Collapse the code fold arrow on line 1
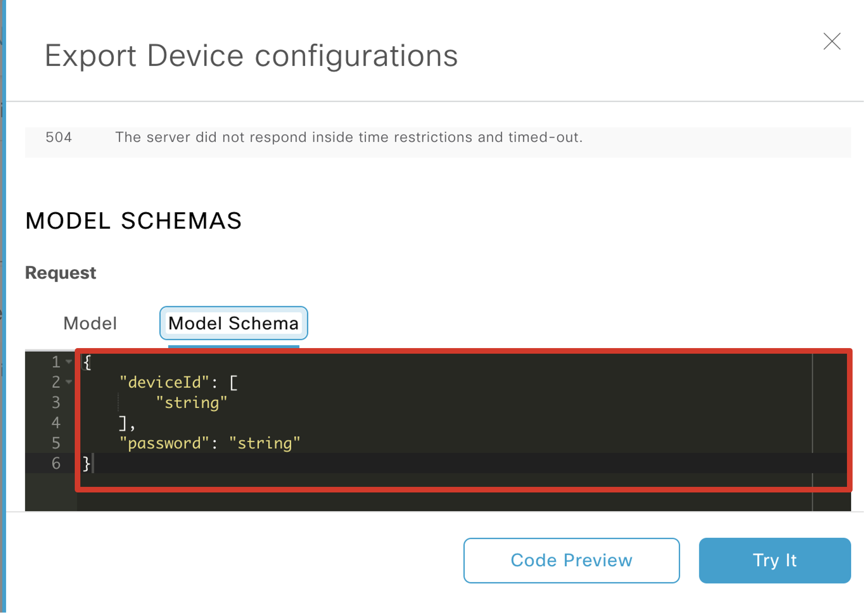868x613 pixels. coord(68,361)
